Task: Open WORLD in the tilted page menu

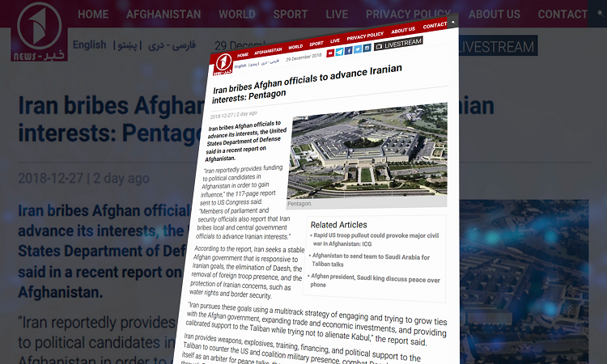Action: (295, 47)
